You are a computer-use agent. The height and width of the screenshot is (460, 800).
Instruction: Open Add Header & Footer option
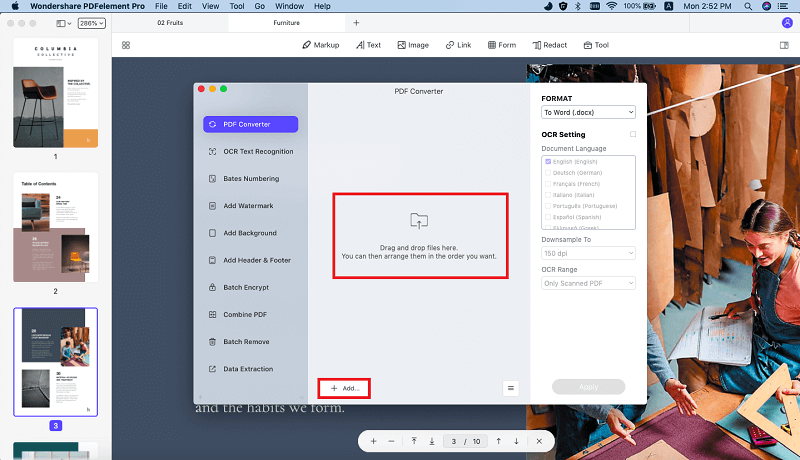tap(251, 260)
